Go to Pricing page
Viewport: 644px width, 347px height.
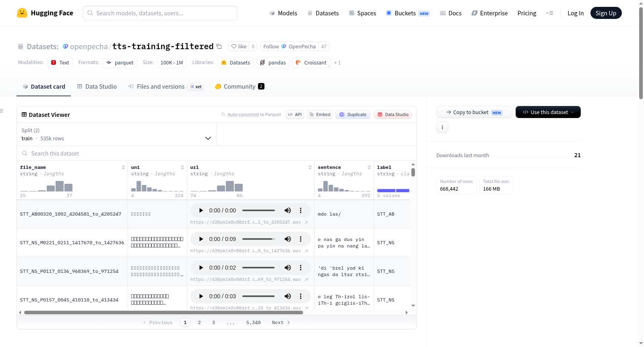tap(527, 13)
